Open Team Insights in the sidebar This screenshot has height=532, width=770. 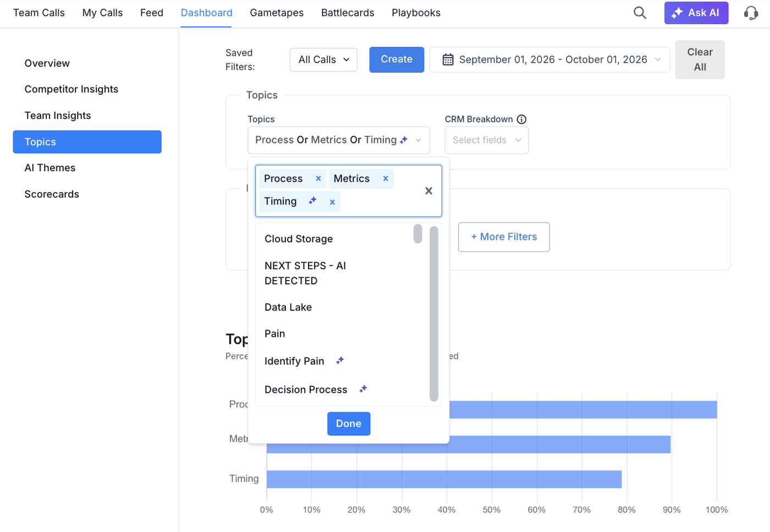coord(58,116)
